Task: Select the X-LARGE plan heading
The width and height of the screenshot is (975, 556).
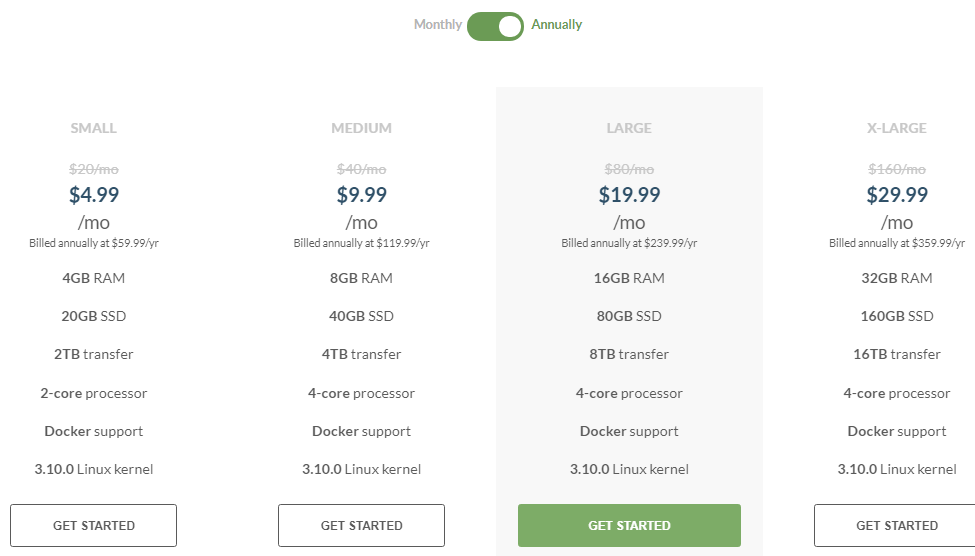Action: [897, 128]
